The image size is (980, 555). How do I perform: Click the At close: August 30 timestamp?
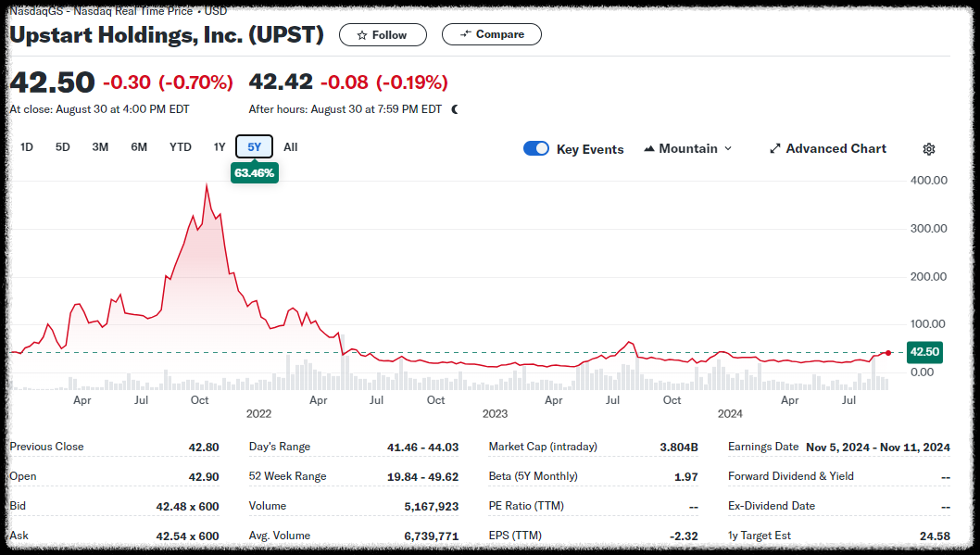tap(99, 109)
